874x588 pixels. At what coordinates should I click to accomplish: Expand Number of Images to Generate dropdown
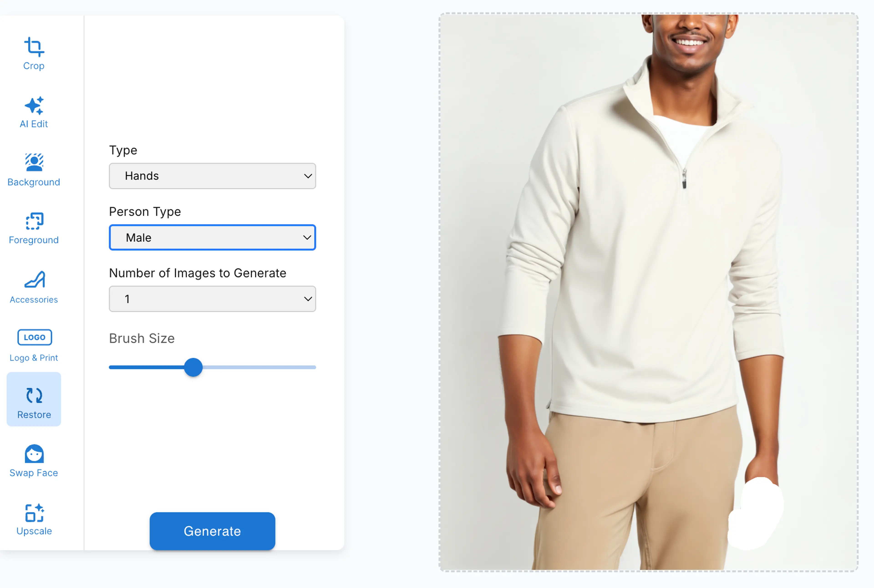[212, 299]
